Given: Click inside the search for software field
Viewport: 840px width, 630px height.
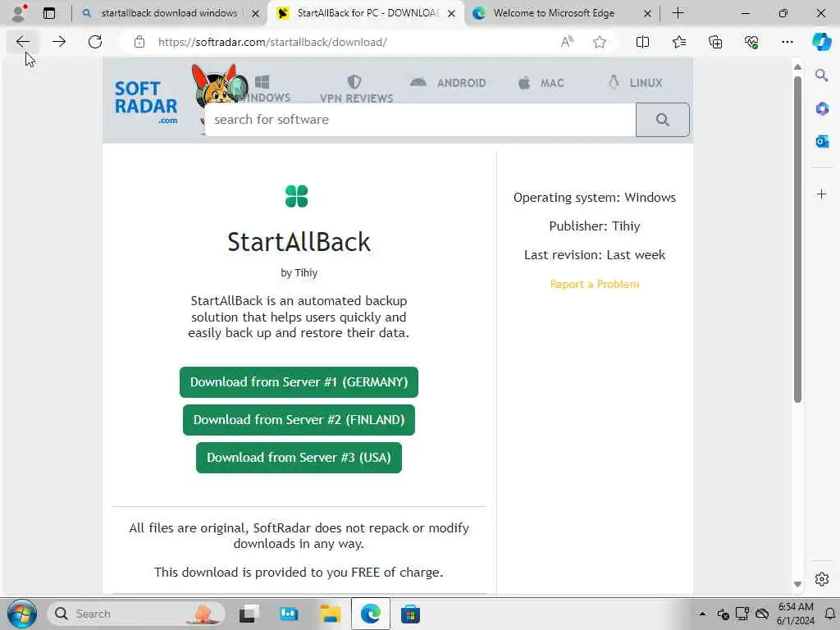Looking at the screenshot, I should click(x=421, y=120).
